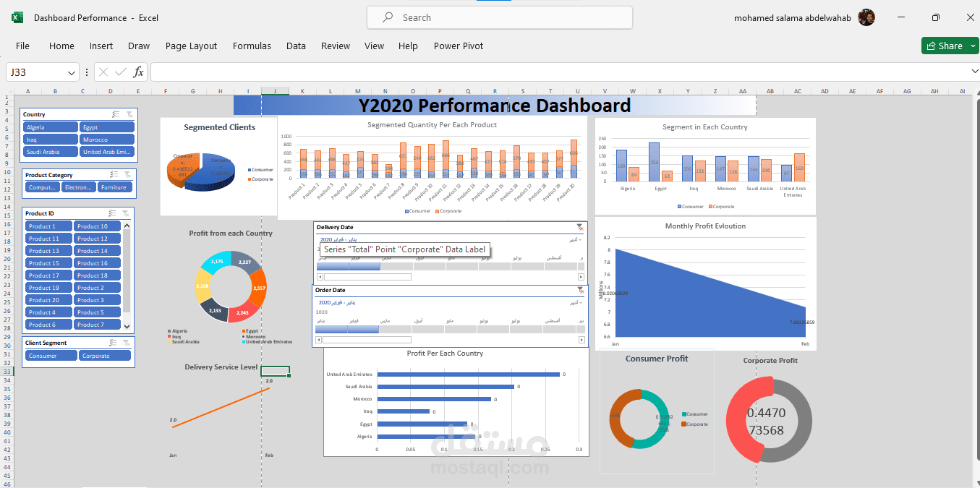Cancel the formula bar entry
980x488 pixels.
tap(103, 72)
